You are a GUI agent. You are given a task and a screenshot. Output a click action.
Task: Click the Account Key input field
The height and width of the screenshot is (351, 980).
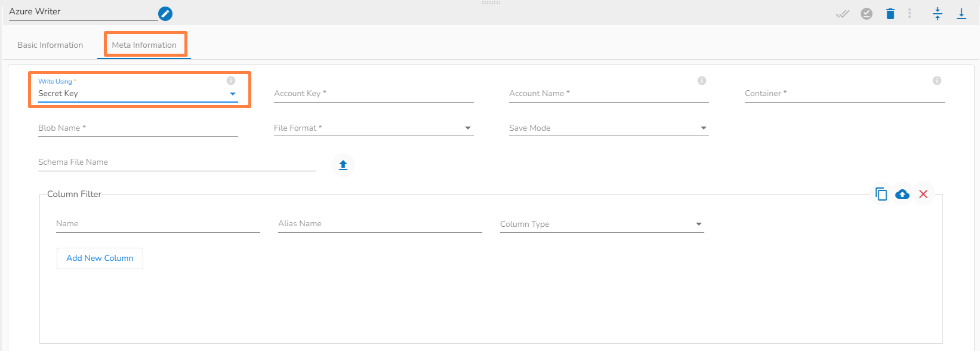tap(373, 94)
